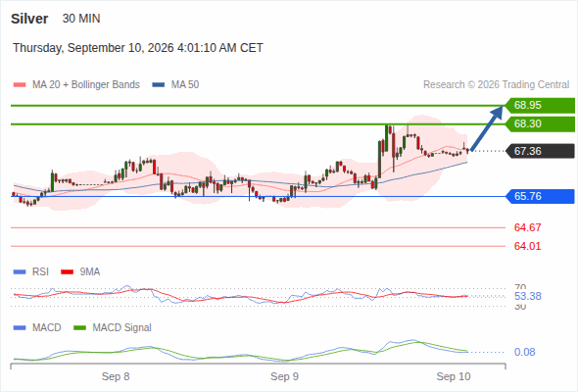Click the MACD value 0.08
Image resolution: width=578 pixels, height=392 pixels.
click(x=525, y=352)
